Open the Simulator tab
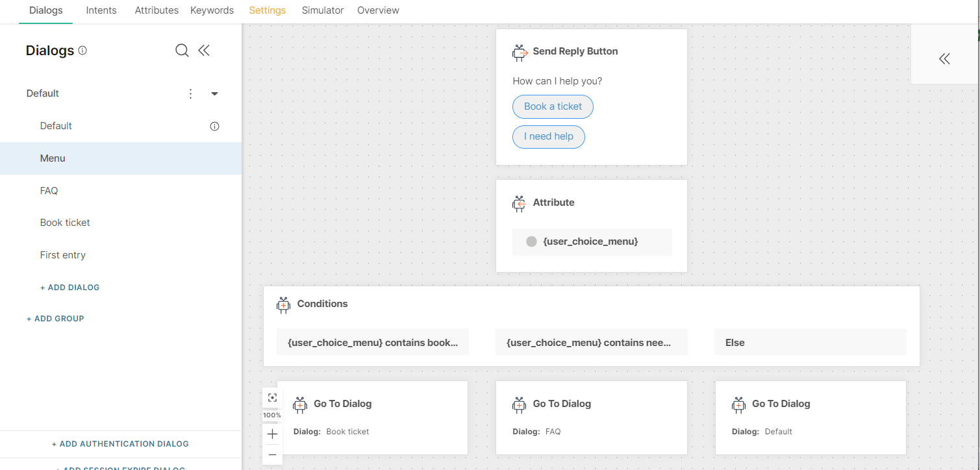This screenshot has width=980, height=470. (323, 10)
